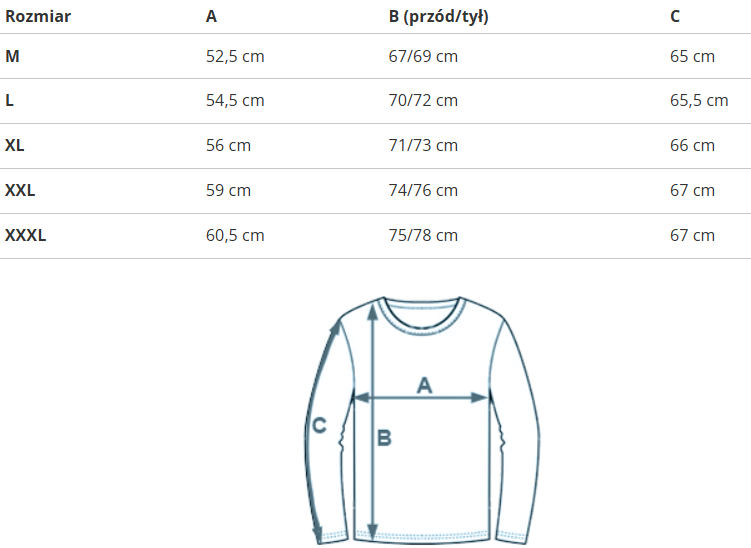Viewport: 751px width, 548px height.
Task: Click the 56 cm value
Action: pyautogui.click(x=228, y=145)
